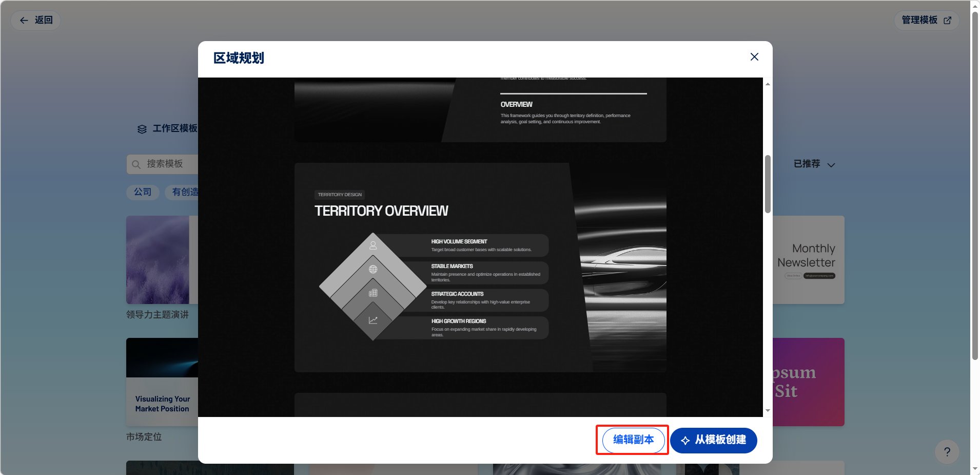Click the 编辑副本 button
This screenshot has width=980, height=475.
coord(633,440)
